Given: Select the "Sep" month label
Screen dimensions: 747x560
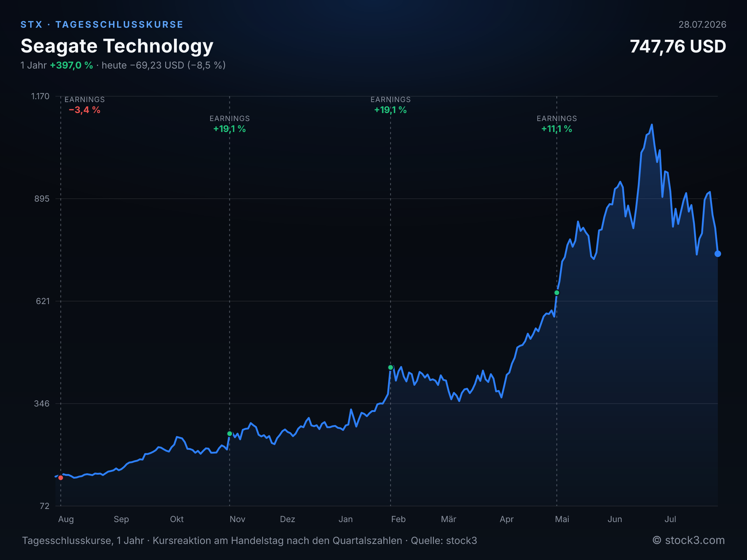Looking at the screenshot, I should click(x=121, y=519).
